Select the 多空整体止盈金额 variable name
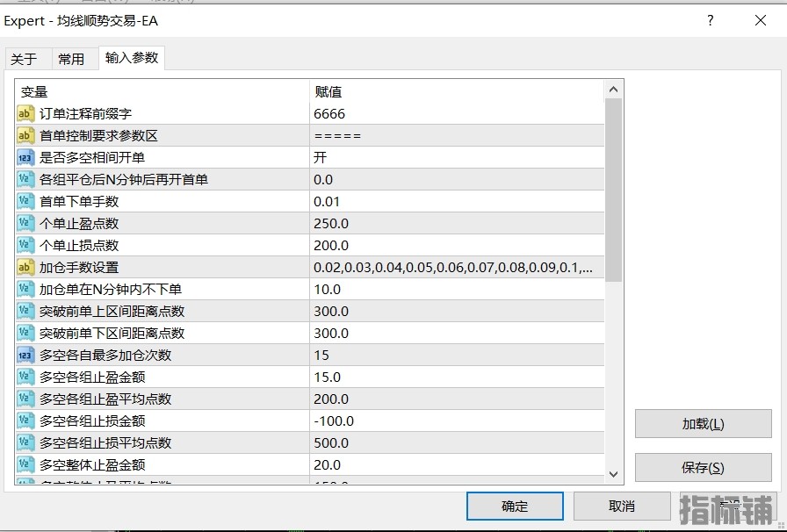The width and height of the screenshot is (787, 532). click(x=92, y=464)
